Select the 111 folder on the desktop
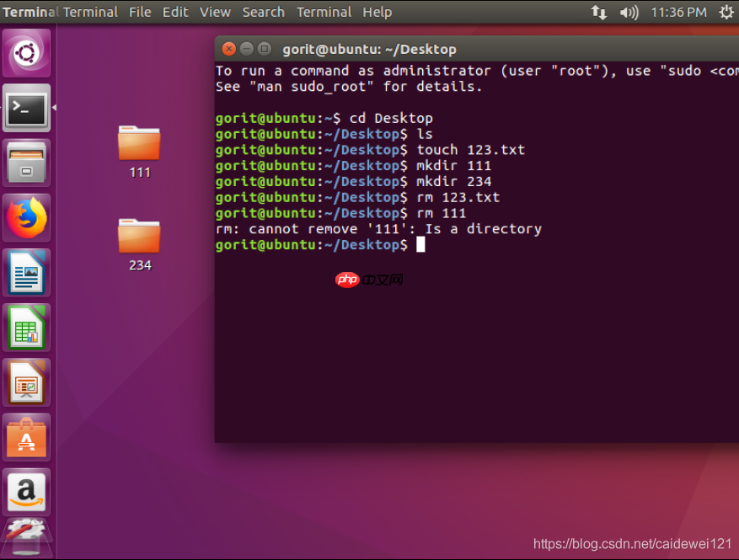 140,152
